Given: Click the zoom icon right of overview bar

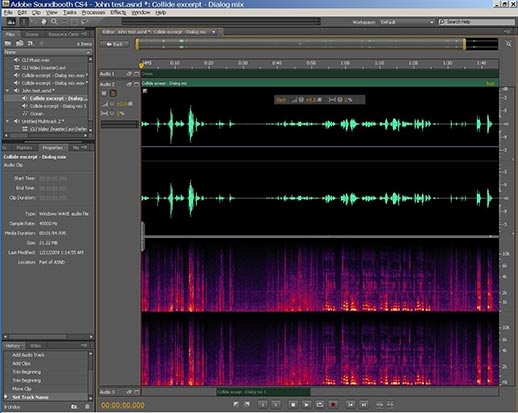Looking at the screenshot, I should point(508,44).
